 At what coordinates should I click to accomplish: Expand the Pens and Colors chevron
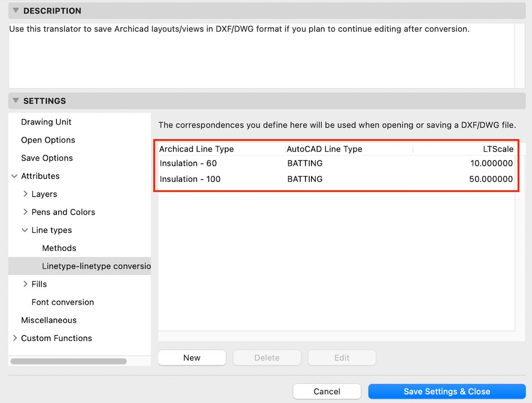pos(25,212)
